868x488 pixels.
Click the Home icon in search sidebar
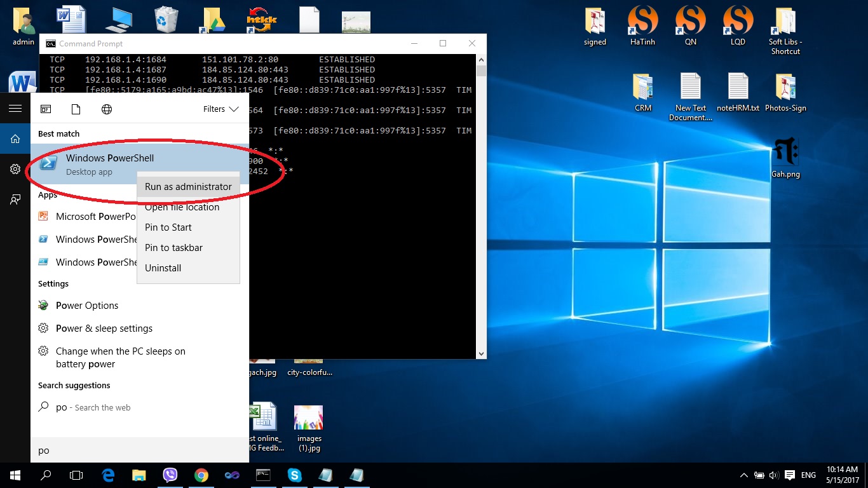click(x=15, y=139)
